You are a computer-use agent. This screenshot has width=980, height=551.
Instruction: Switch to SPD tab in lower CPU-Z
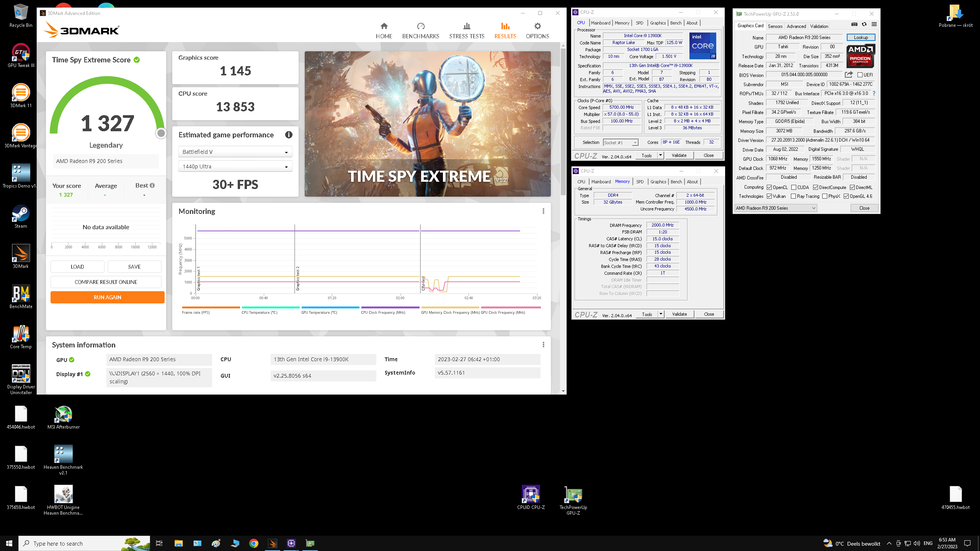(x=640, y=182)
